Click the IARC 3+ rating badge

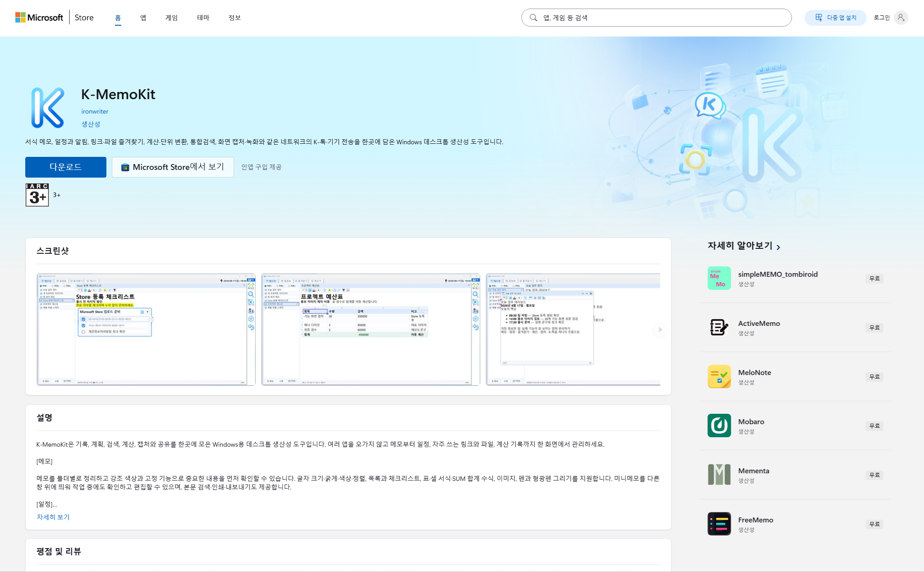pyautogui.click(x=37, y=195)
